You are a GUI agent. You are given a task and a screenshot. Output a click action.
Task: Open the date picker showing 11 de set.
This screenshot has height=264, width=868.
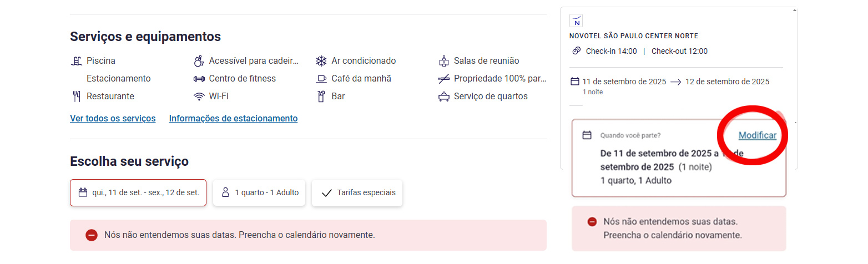(x=138, y=193)
